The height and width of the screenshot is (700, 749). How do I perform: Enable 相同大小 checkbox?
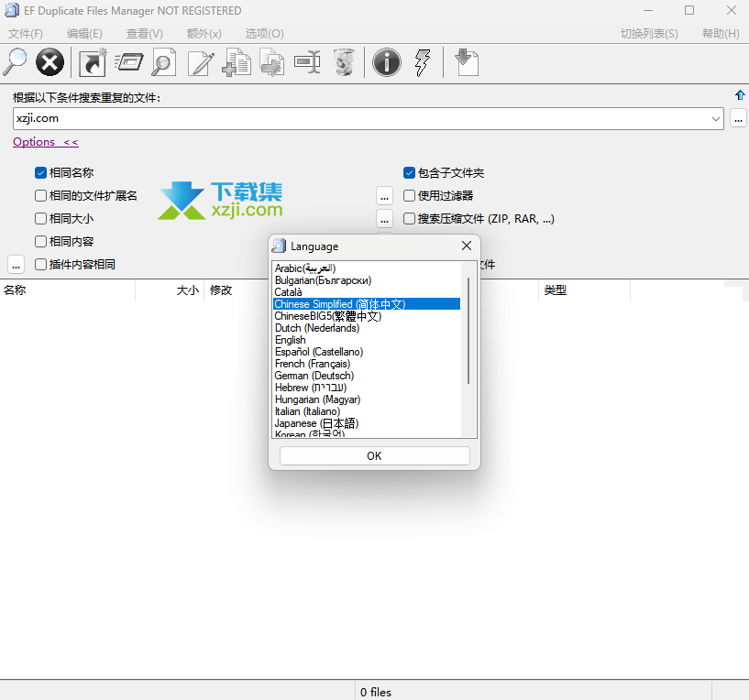(x=40, y=219)
